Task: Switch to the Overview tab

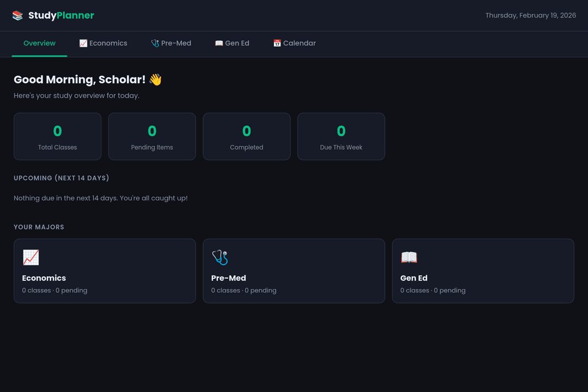Action: tap(39, 44)
